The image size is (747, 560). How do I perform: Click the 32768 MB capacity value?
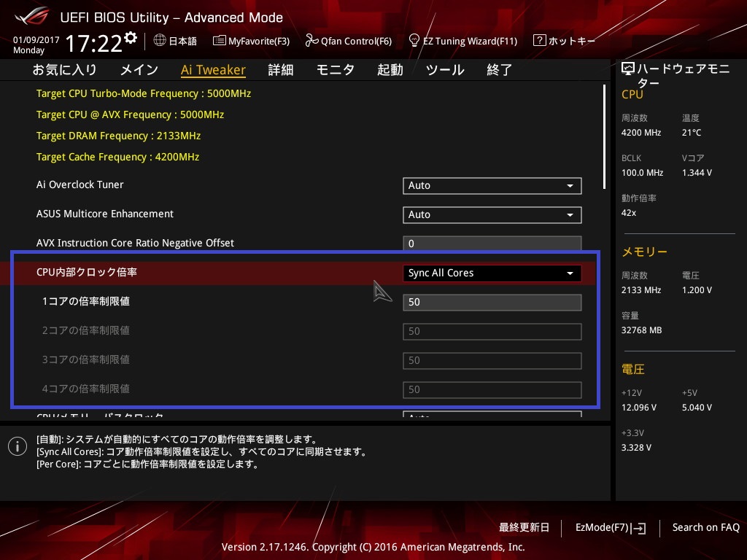point(642,330)
